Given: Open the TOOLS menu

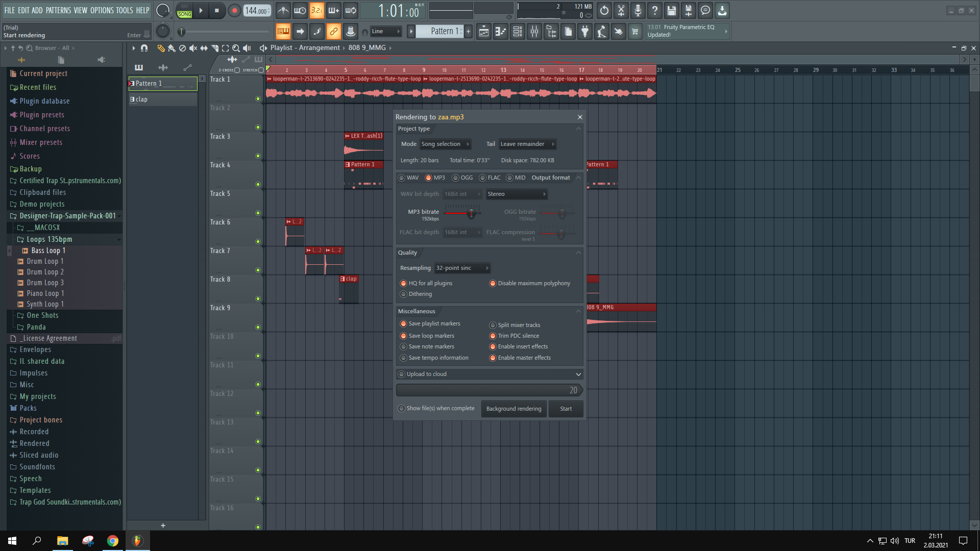Looking at the screenshot, I should (x=125, y=10).
